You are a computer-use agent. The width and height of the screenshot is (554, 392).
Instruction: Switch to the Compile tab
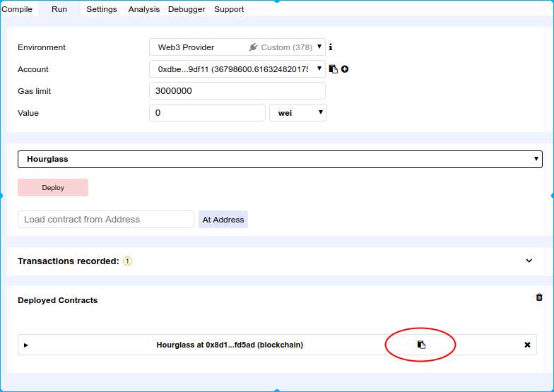[17, 9]
